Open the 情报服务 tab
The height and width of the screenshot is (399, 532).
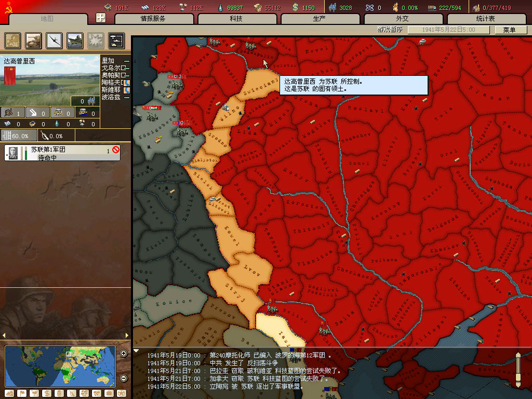[x=153, y=19]
